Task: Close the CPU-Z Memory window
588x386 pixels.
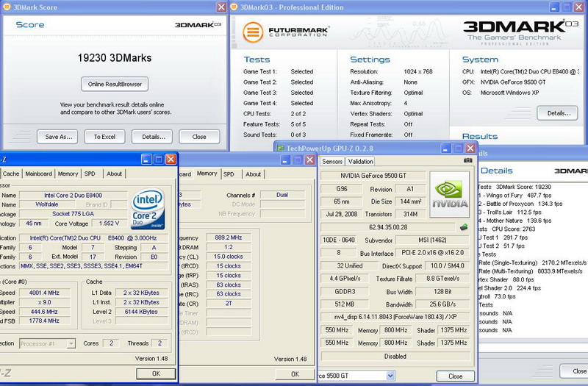Action: [x=309, y=160]
